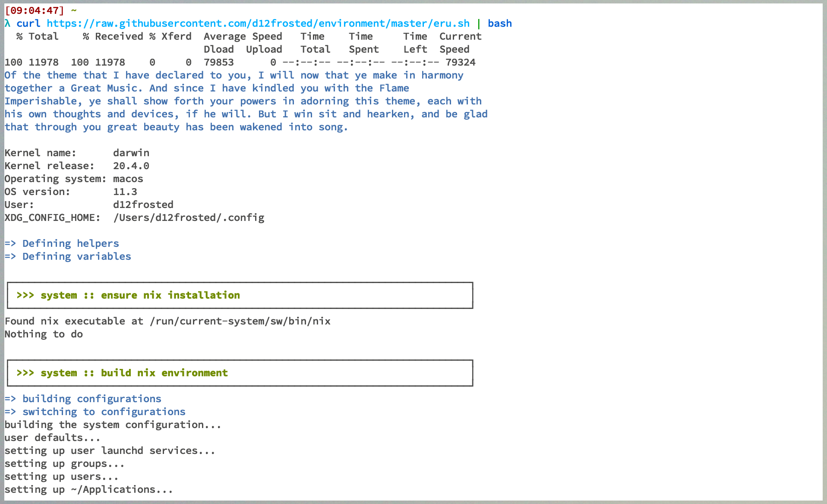Click the path /run/current-system/sw/bin/nix
827x504 pixels.
(240, 321)
